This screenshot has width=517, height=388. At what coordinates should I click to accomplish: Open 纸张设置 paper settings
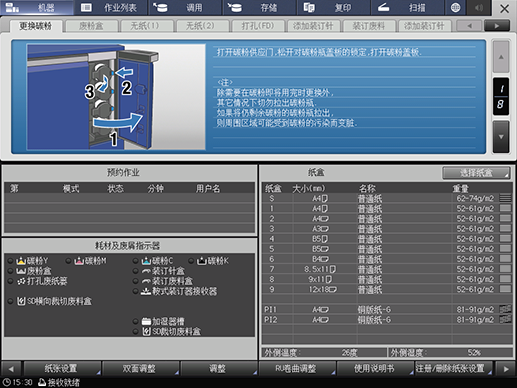[62, 368]
